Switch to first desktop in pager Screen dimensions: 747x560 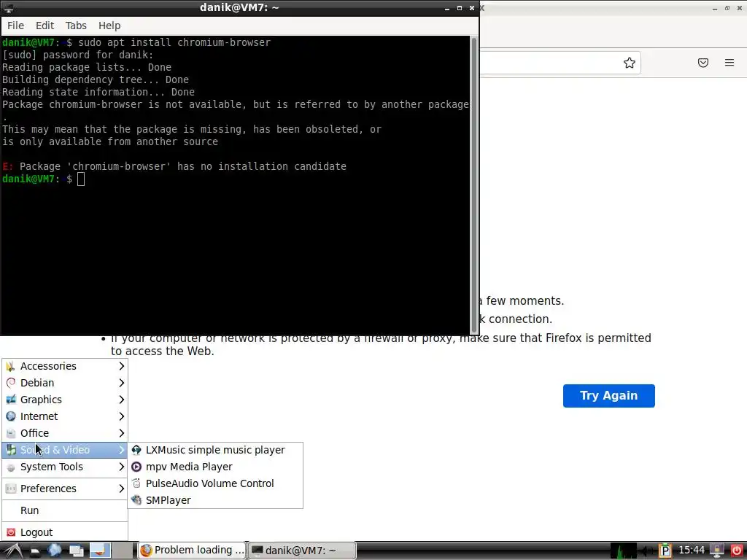pyautogui.click(x=100, y=551)
